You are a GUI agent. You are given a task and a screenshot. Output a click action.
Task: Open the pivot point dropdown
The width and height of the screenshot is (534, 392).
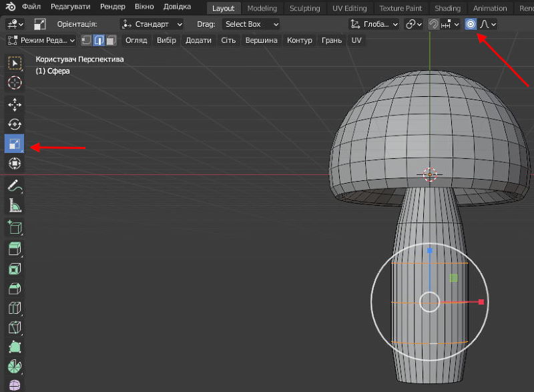click(414, 24)
